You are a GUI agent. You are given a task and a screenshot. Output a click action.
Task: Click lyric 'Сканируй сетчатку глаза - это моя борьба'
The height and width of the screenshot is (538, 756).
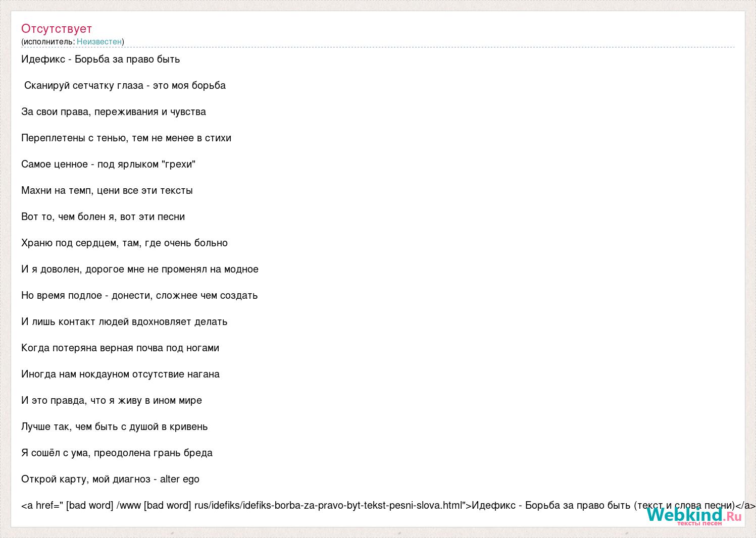(125, 85)
